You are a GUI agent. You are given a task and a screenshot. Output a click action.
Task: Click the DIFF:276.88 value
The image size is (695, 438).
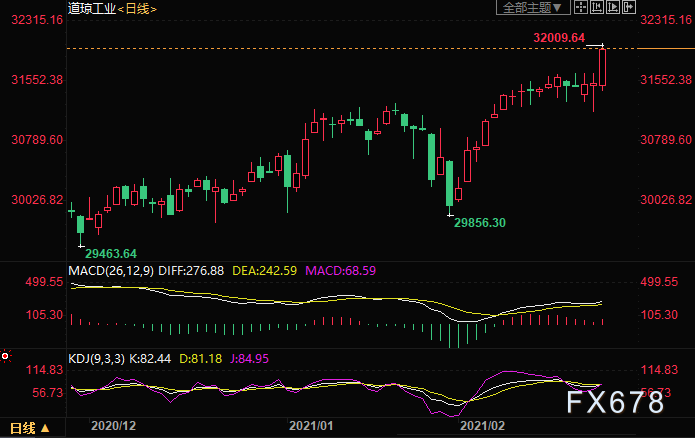click(x=191, y=271)
